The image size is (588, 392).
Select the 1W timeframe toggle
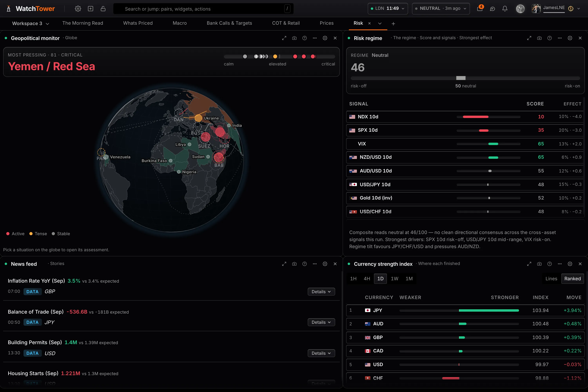pos(395,279)
